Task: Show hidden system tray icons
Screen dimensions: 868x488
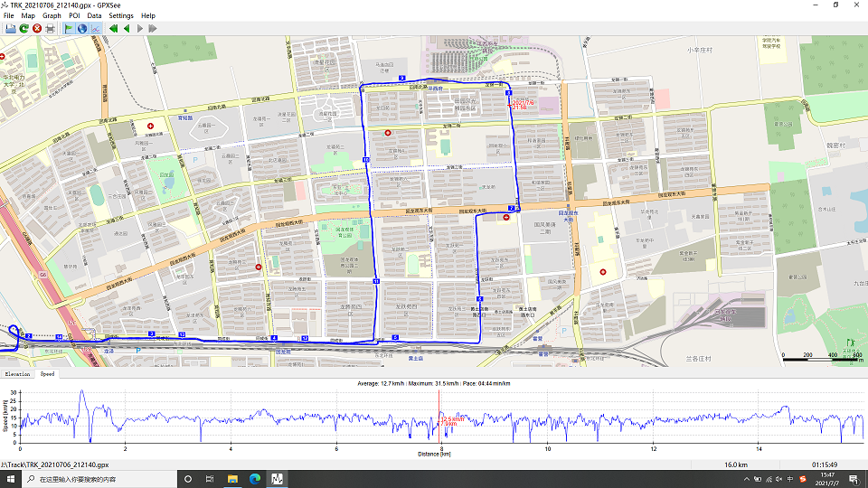Action: coord(746,479)
